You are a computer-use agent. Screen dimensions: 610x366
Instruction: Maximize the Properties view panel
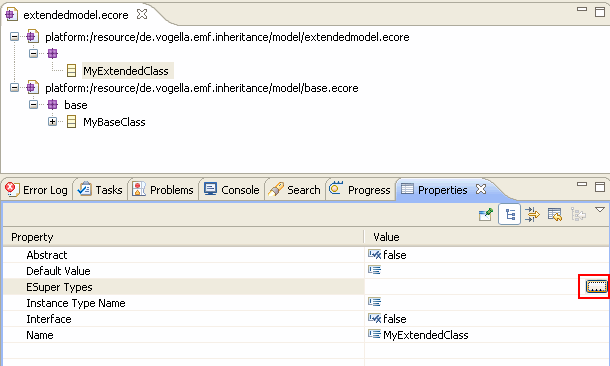coord(600,187)
